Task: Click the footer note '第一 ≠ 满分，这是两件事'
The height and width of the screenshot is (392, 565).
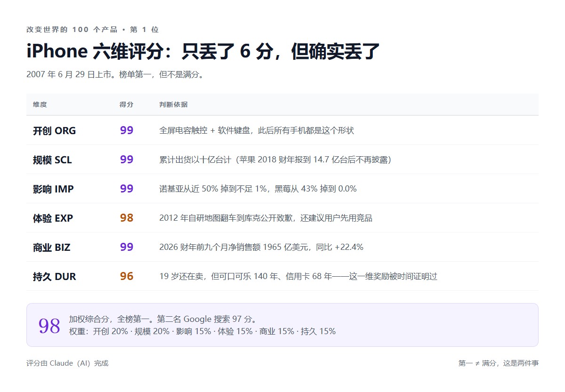Action: coord(498,363)
